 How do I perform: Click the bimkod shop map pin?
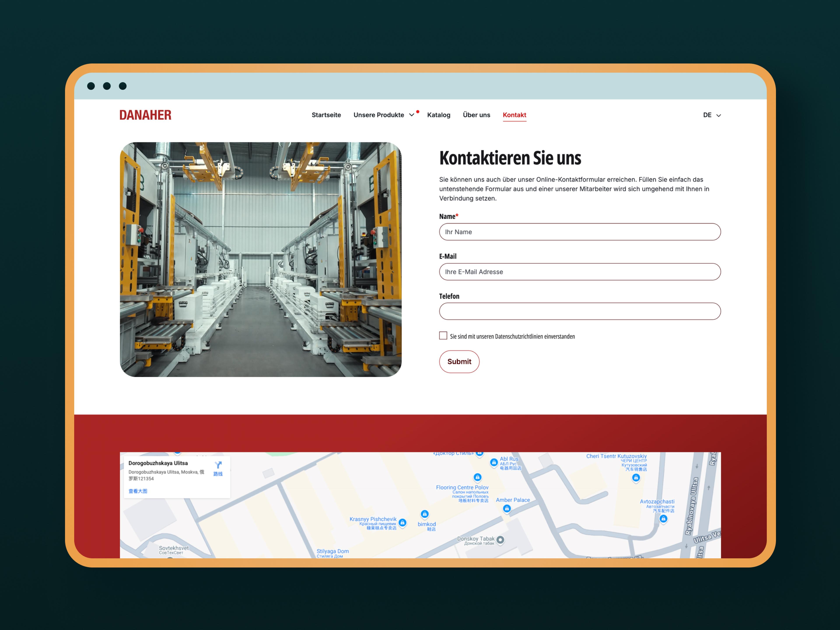tap(425, 514)
